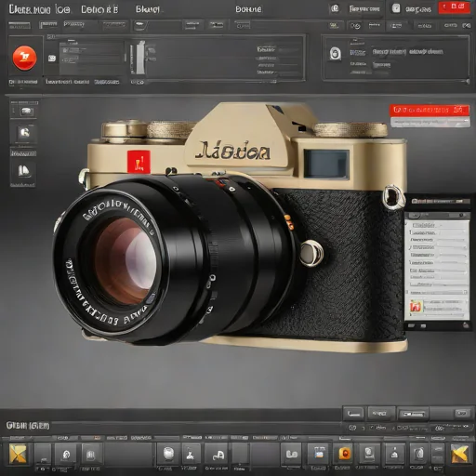Click the padlock icon in the upper-right panel

(x=335, y=54)
